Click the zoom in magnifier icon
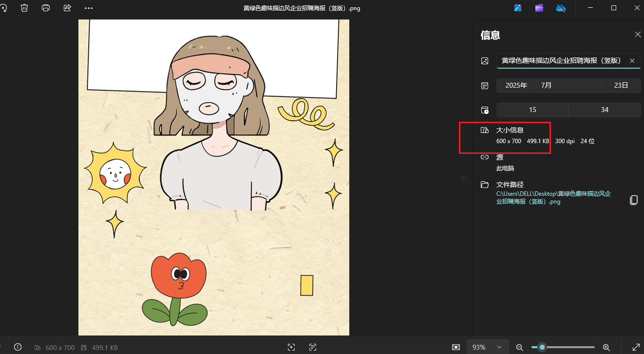This screenshot has width=644, height=354. pos(606,347)
